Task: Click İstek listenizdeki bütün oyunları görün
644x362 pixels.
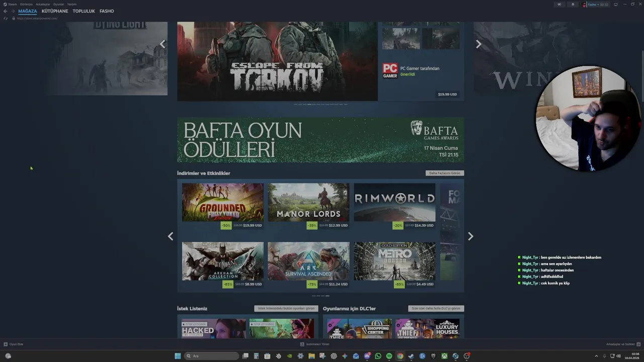Action: click(x=286, y=308)
